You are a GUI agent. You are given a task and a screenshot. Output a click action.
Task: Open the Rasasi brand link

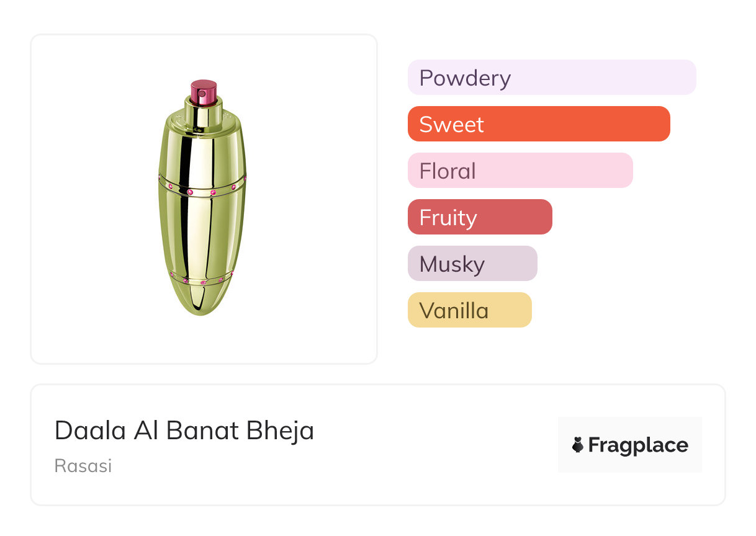click(83, 466)
